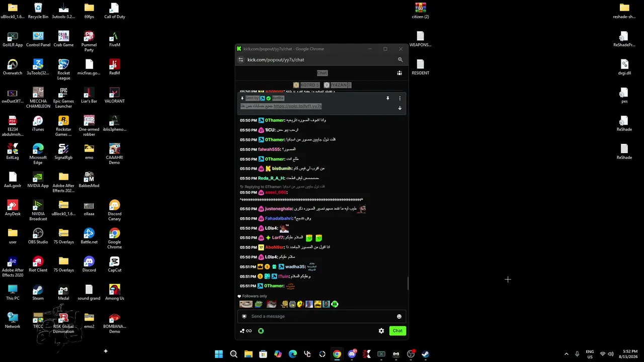Click username Fahadalbahri in chat
Screen dimensions: 644x362
coord(279,219)
